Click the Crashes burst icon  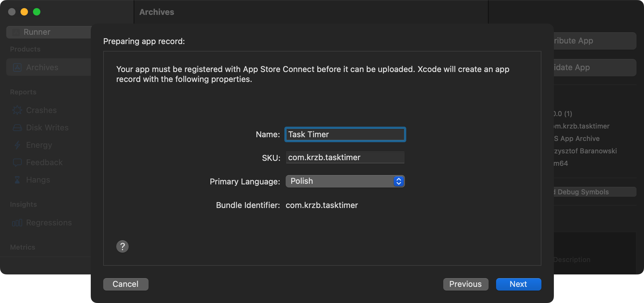pyautogui.click(x=17, y=110)
